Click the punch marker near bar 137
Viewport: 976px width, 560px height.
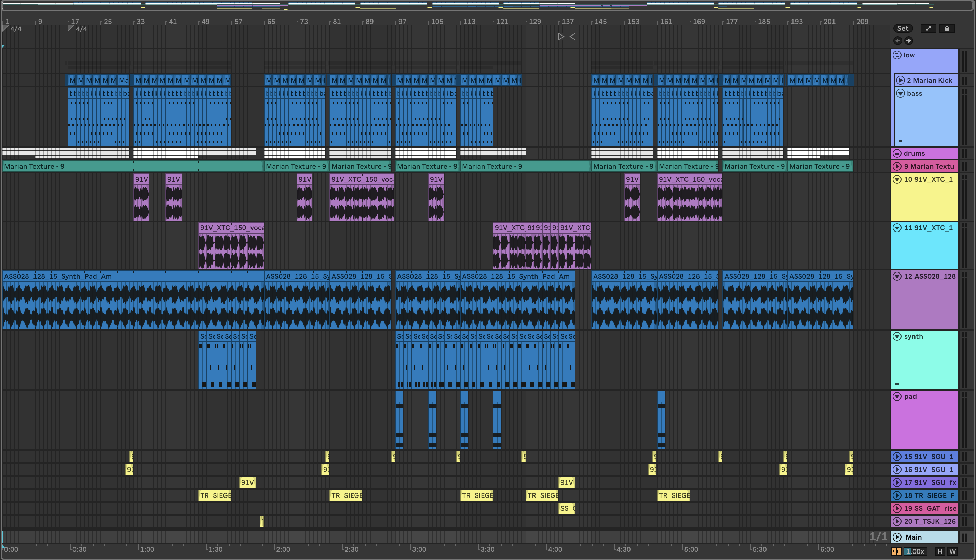567,37
